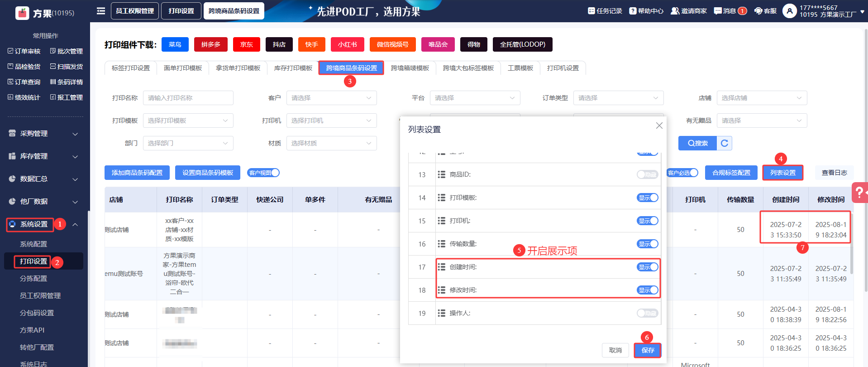The width and height of the screenshot is (868, 367).
Task: Open 订单审核 quick operation
Action: coord(24,51)
